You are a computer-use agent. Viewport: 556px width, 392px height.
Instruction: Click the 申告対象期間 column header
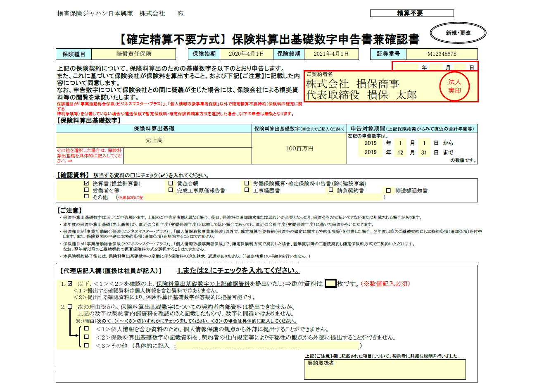pyautogui.click(x=412, y=129)
